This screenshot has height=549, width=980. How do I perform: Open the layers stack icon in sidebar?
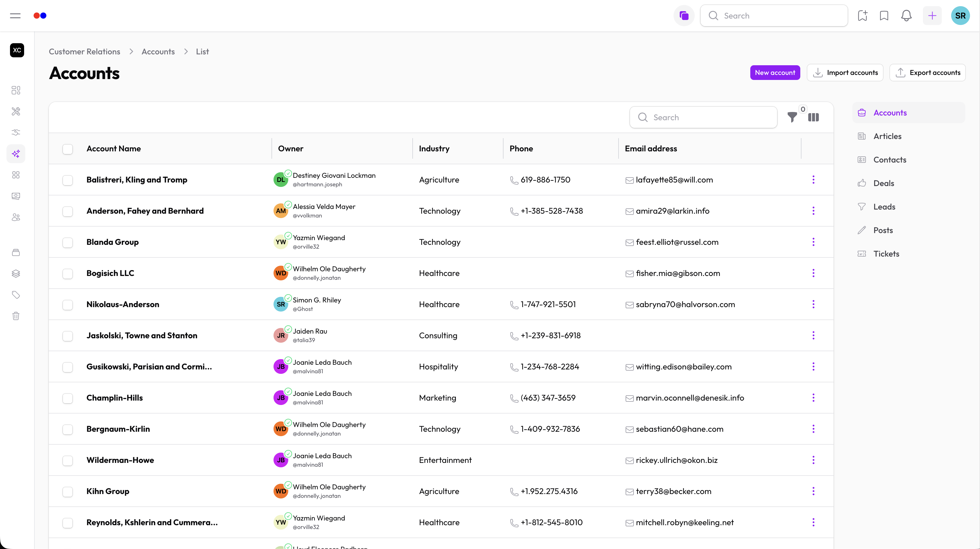[x=16, y=274]
